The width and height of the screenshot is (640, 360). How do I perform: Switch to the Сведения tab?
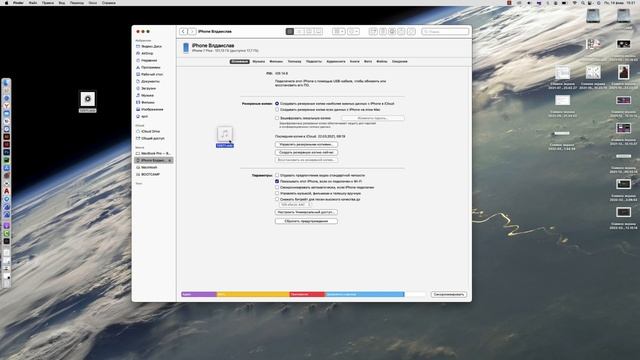tap(400, 61)
